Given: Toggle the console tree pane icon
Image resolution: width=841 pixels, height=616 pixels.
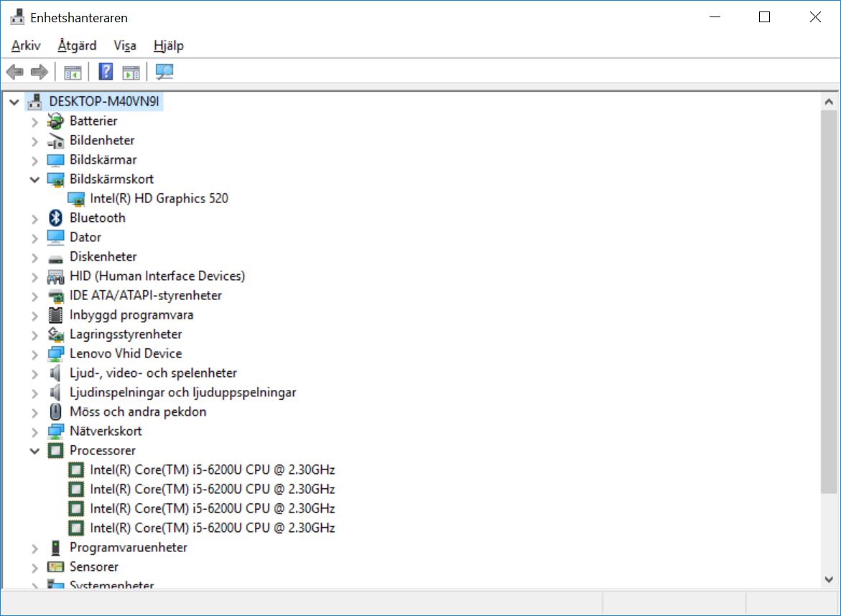Looking at the screenshot, I should tap(73, 71).
